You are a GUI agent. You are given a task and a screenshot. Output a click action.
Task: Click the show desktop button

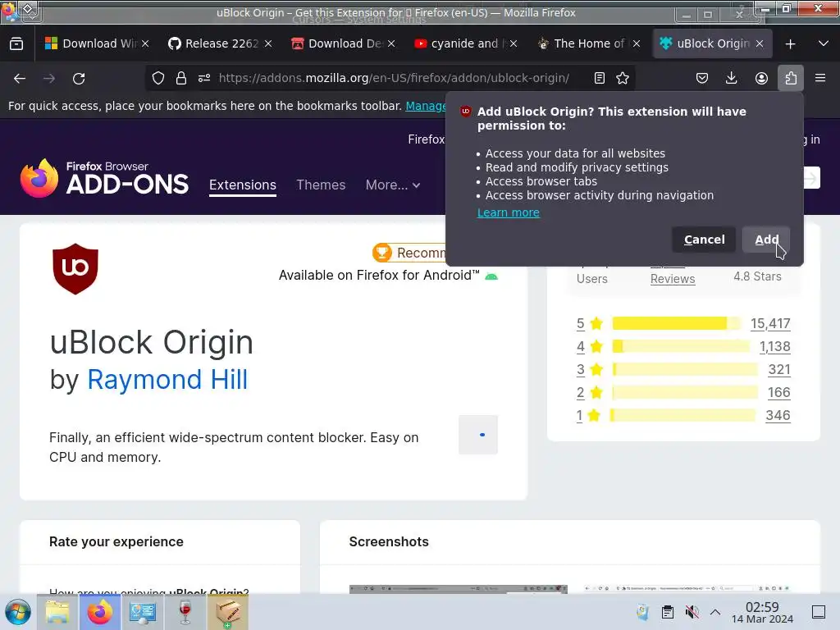(819, 612)
